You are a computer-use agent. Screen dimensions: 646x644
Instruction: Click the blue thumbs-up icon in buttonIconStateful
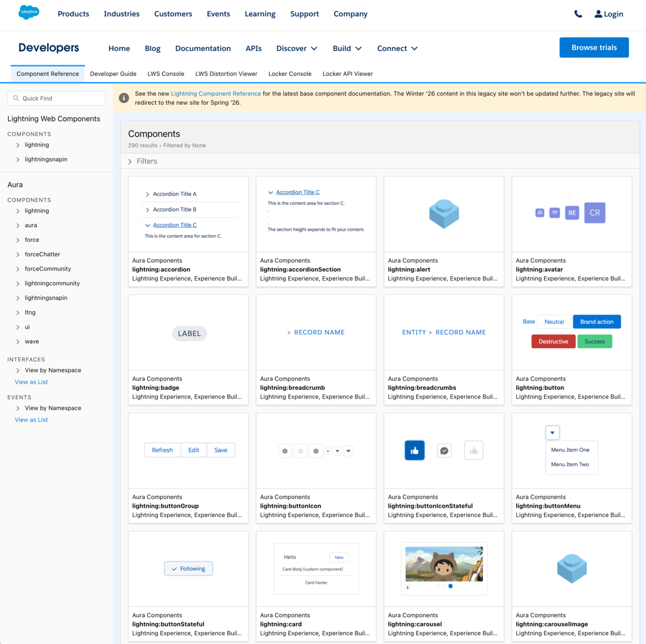tap(415, 450)
